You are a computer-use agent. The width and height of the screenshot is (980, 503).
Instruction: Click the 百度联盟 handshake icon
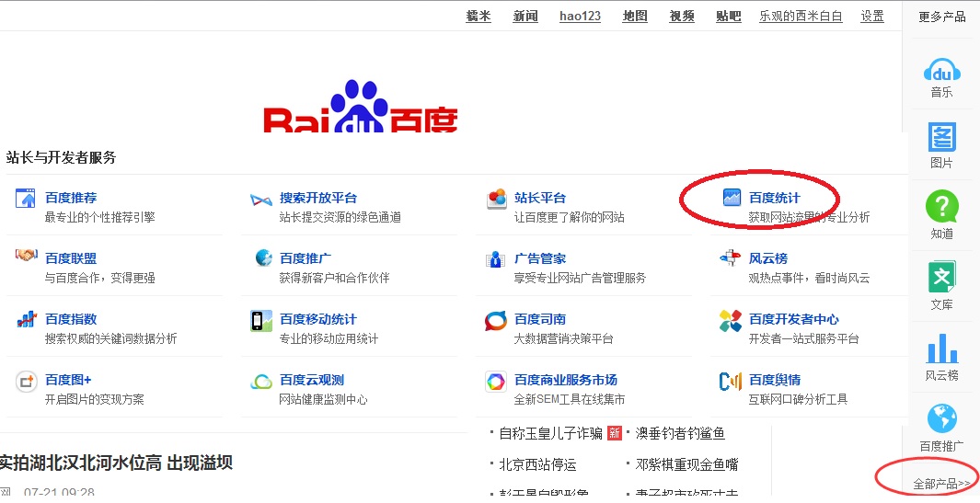[x=27, y=256]
